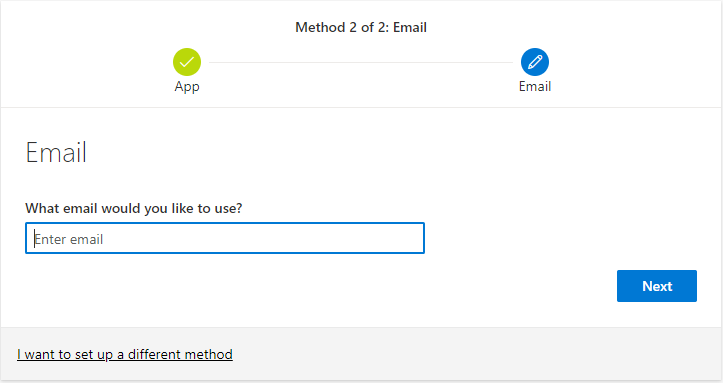The image size is (723, 383).
Task: Click the completed App step in the progress tracker
Action: [x=187, y=71]
